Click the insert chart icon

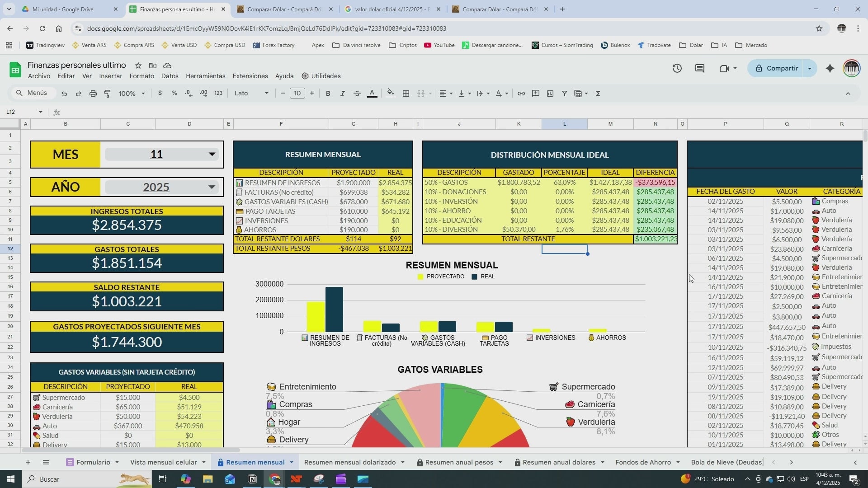tap(550, 94)
